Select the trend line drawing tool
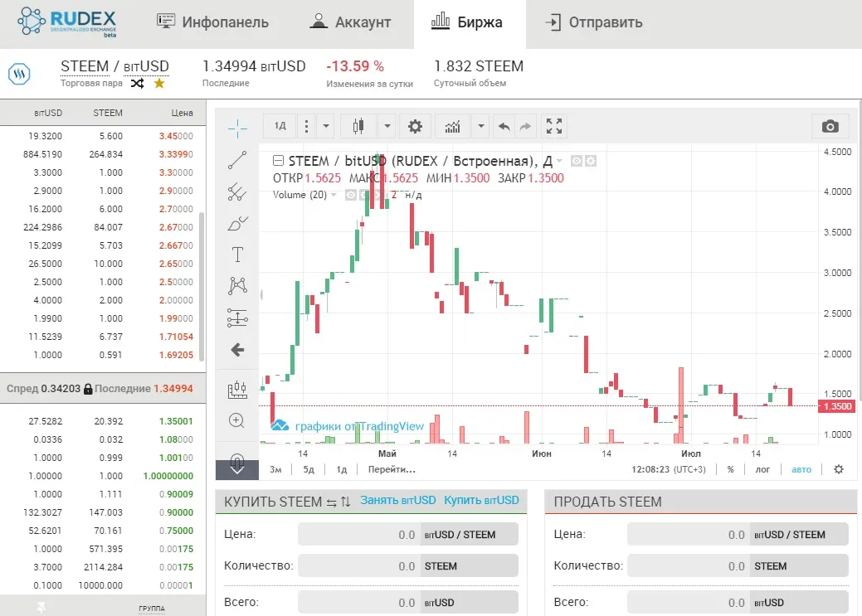 [x=237, y=160]
